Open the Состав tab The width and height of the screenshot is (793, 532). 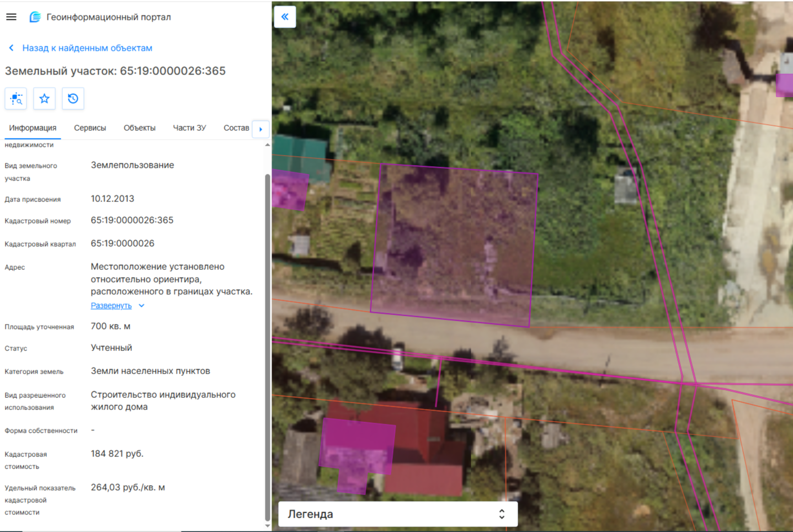point(236,128)
